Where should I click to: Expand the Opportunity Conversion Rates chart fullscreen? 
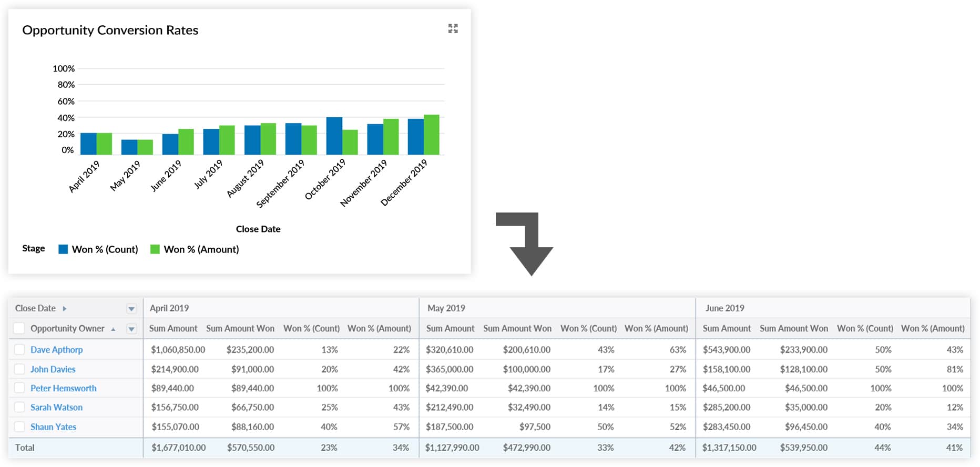pos(453,28)
